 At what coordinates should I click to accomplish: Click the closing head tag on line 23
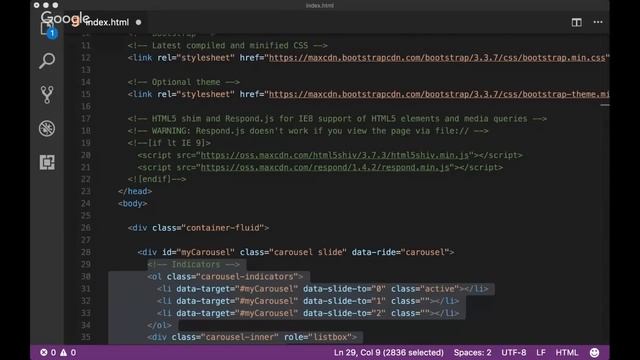tap(135, 191)
